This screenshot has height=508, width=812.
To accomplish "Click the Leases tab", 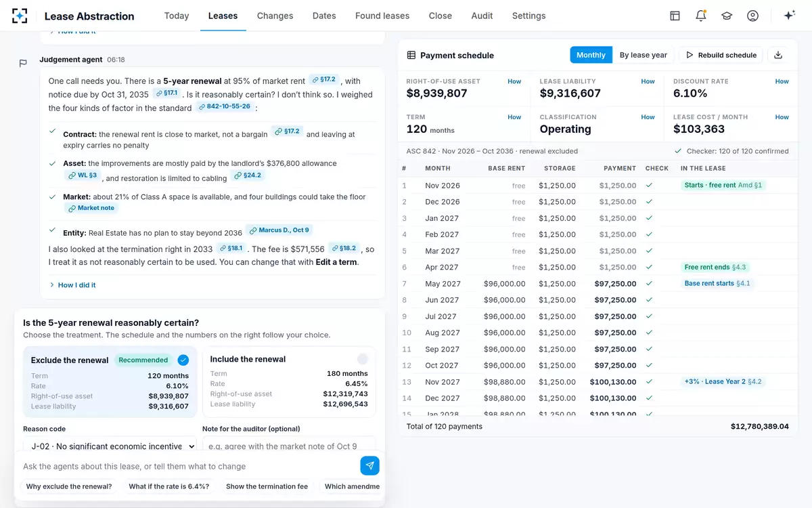I will click(x=223, y=16).
